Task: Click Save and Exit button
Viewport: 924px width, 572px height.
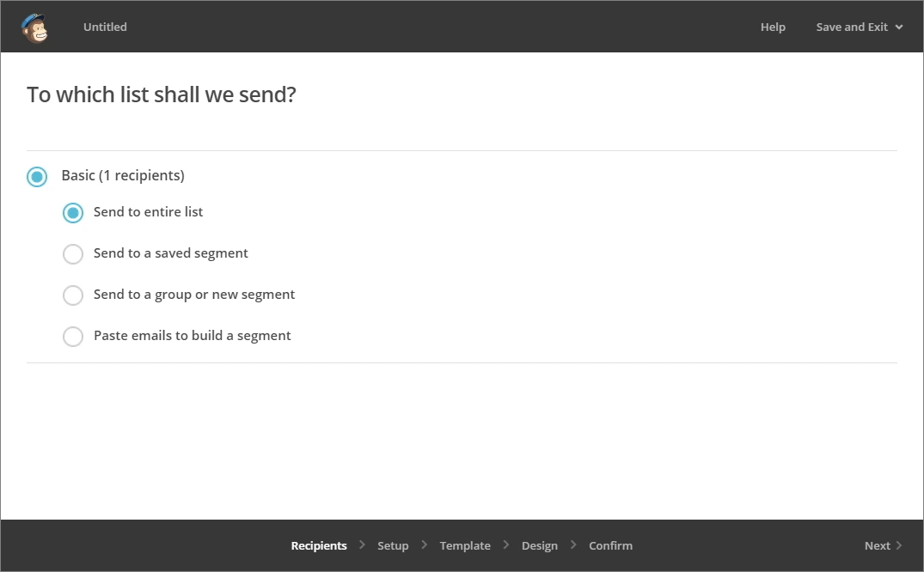Action: 852,27
